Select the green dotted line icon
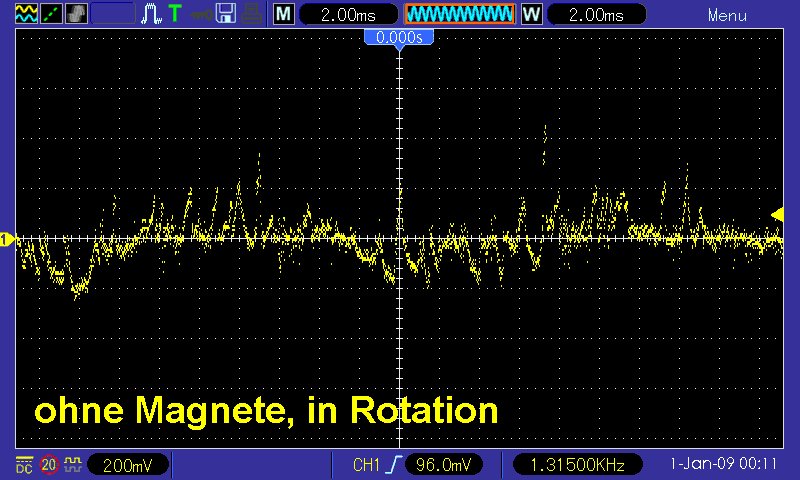The image size is (800, 480). coord(51,14)
